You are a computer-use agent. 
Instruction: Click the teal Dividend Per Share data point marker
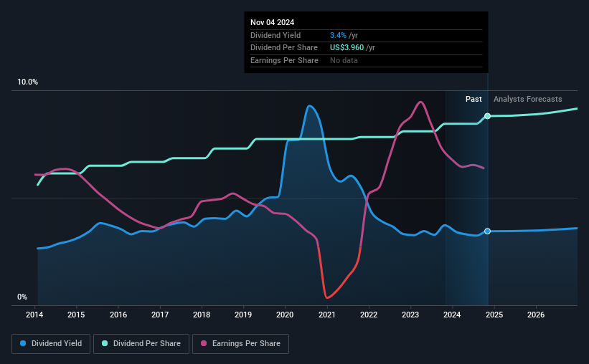[x=488, y=116]
